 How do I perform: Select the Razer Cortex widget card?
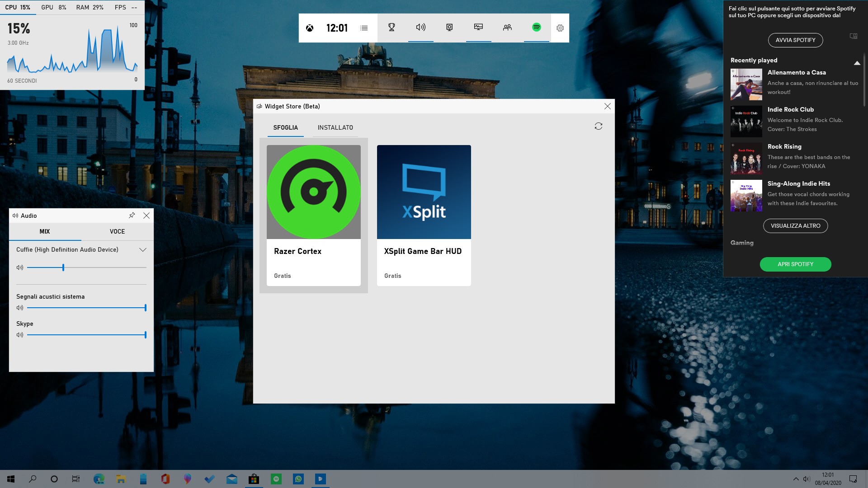314,216
